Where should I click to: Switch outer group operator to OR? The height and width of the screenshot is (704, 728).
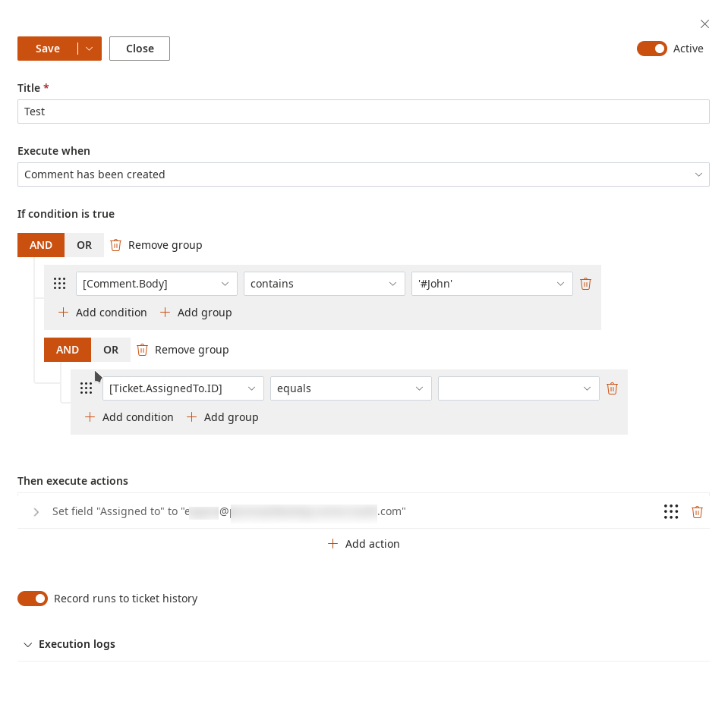84,245
